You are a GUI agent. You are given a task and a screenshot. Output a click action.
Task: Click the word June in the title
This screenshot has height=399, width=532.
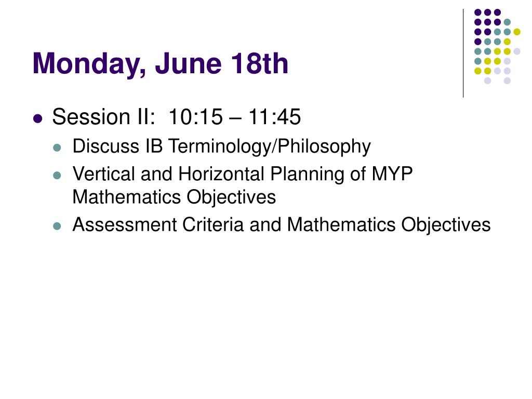click(189, 63)
